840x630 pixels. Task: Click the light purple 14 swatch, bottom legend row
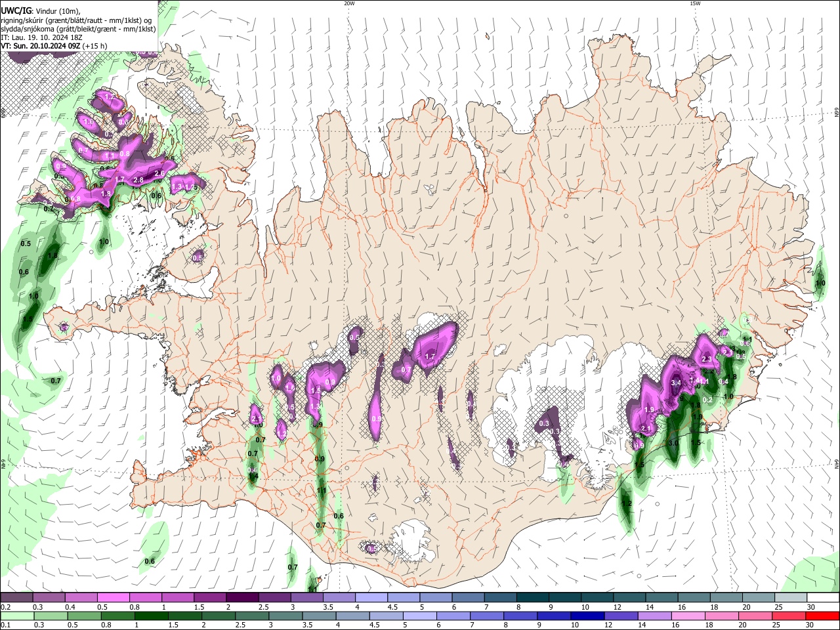[654, 616]
